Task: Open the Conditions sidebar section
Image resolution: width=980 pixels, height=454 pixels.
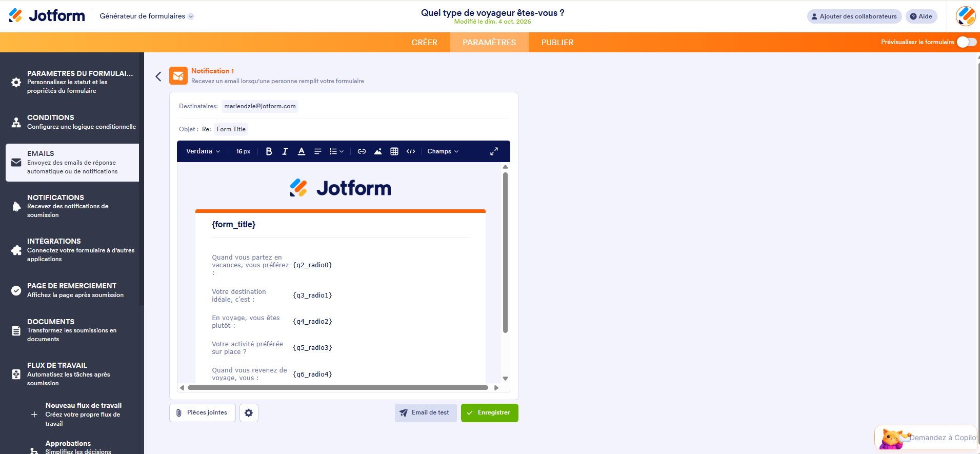Action: 72,122
